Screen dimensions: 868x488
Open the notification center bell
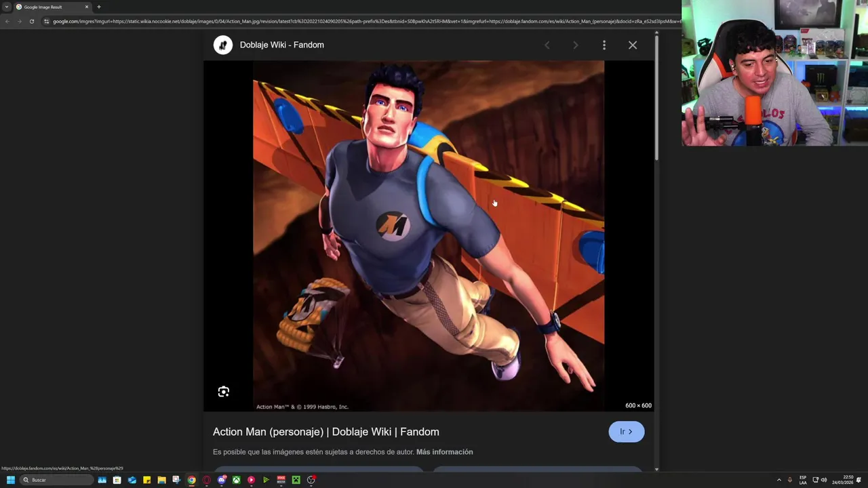click(859, 480)
